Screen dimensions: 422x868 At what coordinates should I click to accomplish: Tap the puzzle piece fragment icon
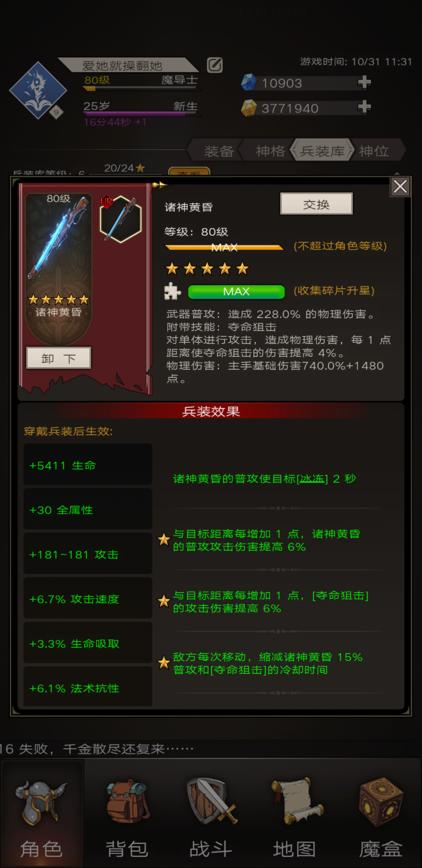[x=173, y=291]
